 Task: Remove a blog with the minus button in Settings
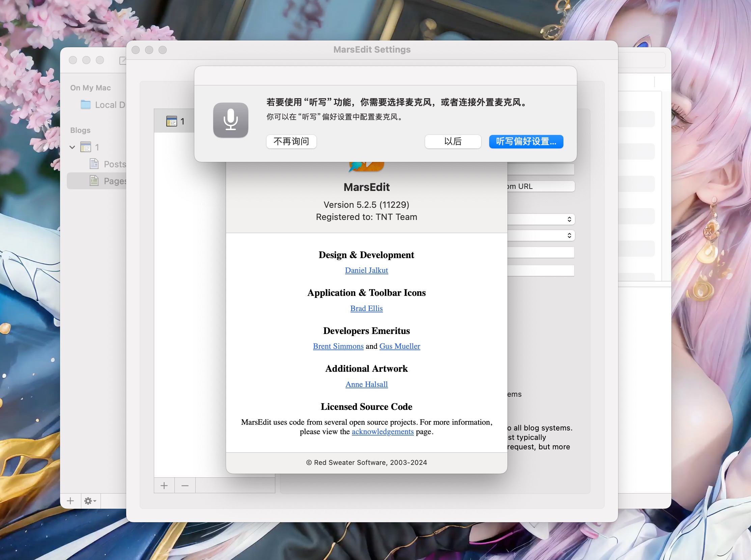(185, 485)
